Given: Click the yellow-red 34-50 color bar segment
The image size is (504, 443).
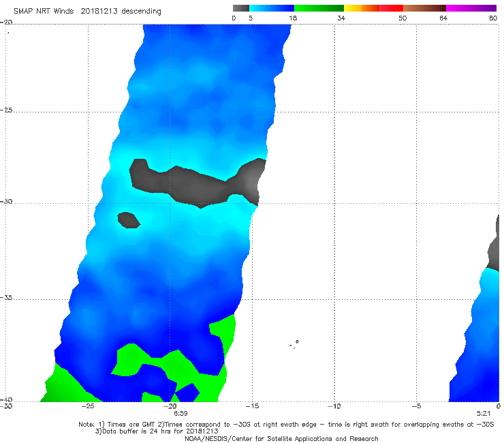Looking at the screenshot, I should click(373, 8).
